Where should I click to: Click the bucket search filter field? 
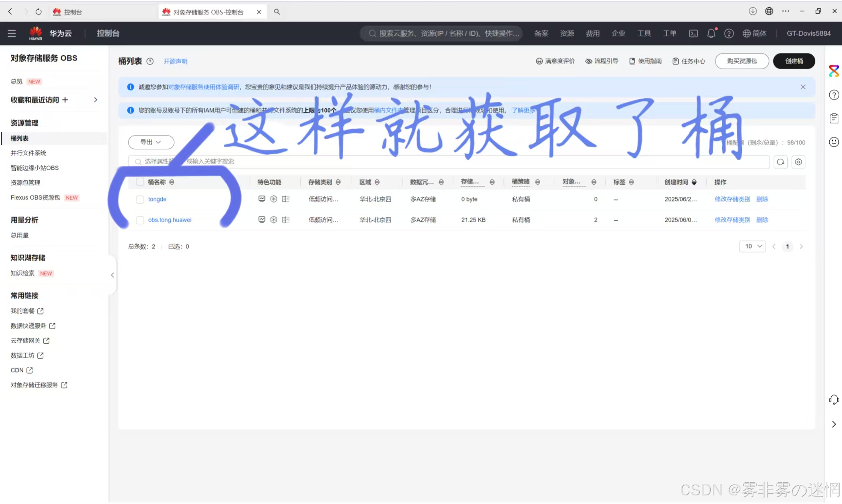point(433,161)
